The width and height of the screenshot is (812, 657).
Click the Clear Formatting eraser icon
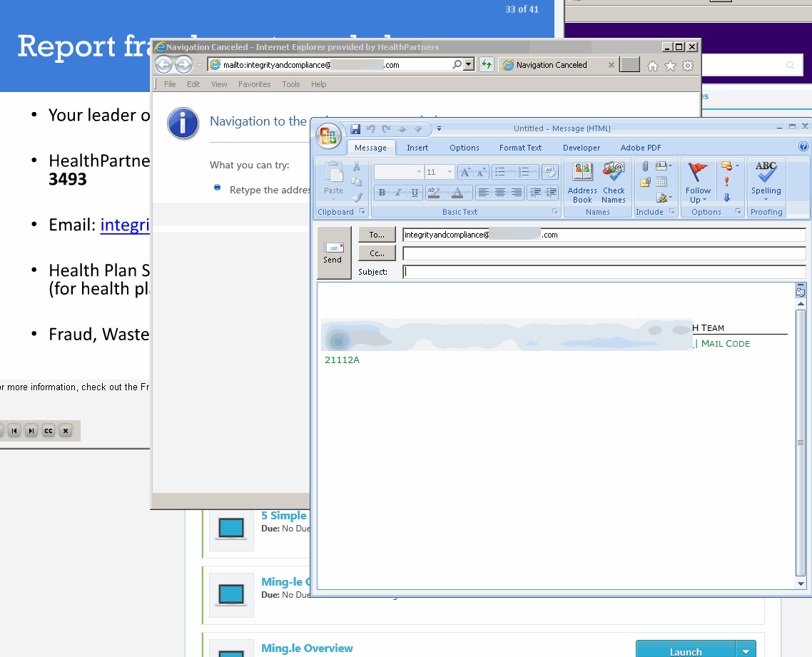pyautogui.click(x=550, y=172)
